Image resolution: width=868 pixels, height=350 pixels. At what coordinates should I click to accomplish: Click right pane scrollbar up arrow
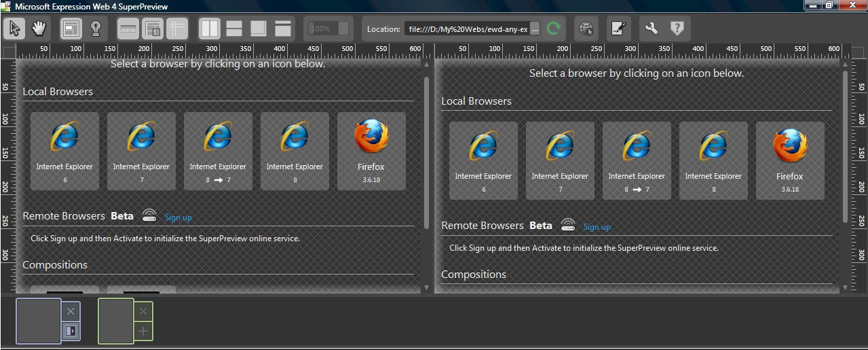[x=845, y=64]
